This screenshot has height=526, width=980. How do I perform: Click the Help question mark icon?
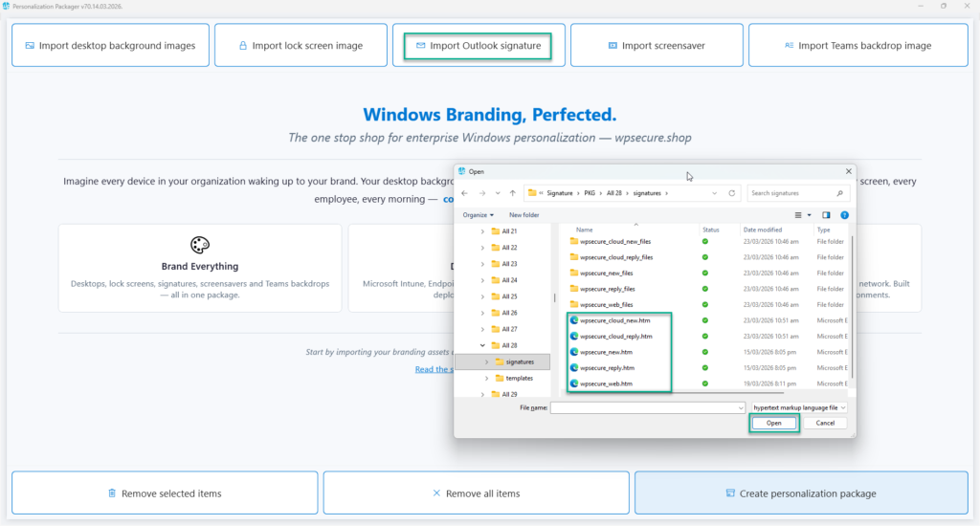[x=844, y=215]
